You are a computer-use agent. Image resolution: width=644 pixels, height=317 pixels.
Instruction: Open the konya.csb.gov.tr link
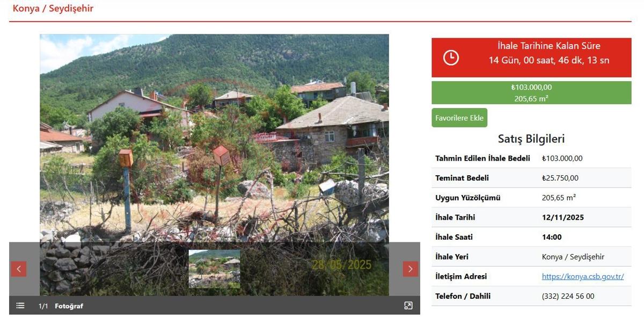(x=583, y=277)
